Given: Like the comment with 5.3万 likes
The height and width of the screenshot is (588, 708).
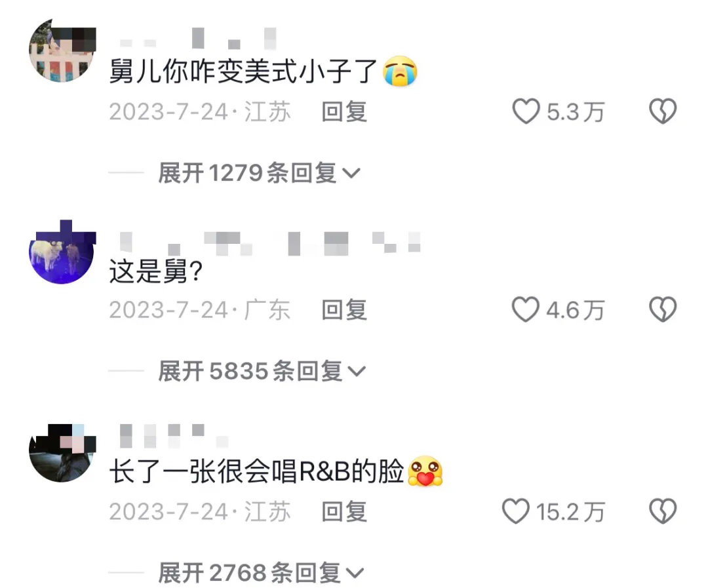Looking at the screenshot, I should click(x=526, y=111).
